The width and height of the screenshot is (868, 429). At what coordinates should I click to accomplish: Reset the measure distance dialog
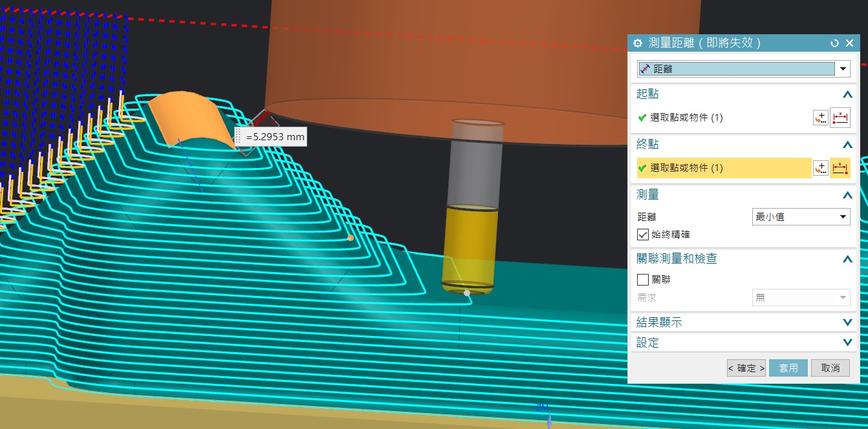(834, 43)
